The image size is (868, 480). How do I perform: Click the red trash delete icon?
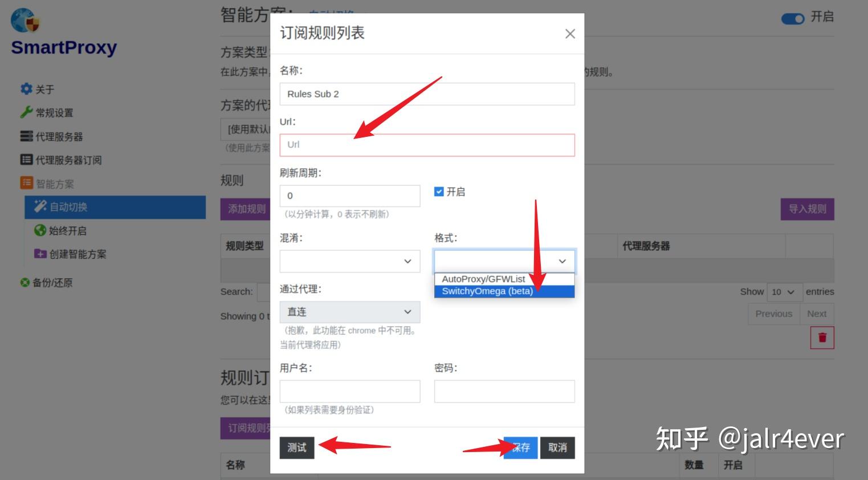click(x=822, y=337)
